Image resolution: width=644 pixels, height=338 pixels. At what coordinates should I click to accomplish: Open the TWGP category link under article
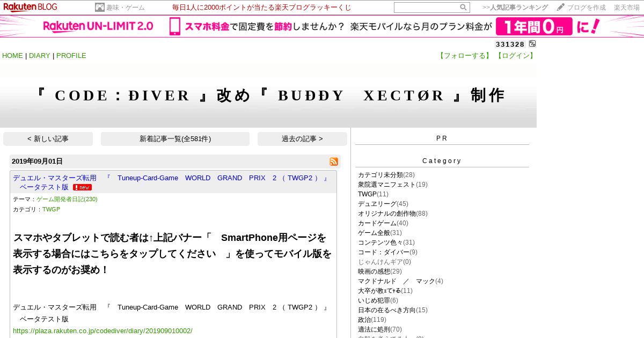[x=52, y=209]
